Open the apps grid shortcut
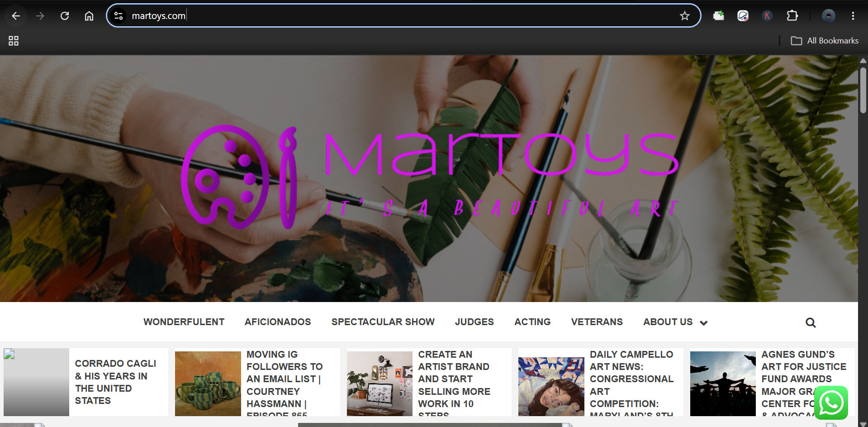 click(x=14, y=41)
